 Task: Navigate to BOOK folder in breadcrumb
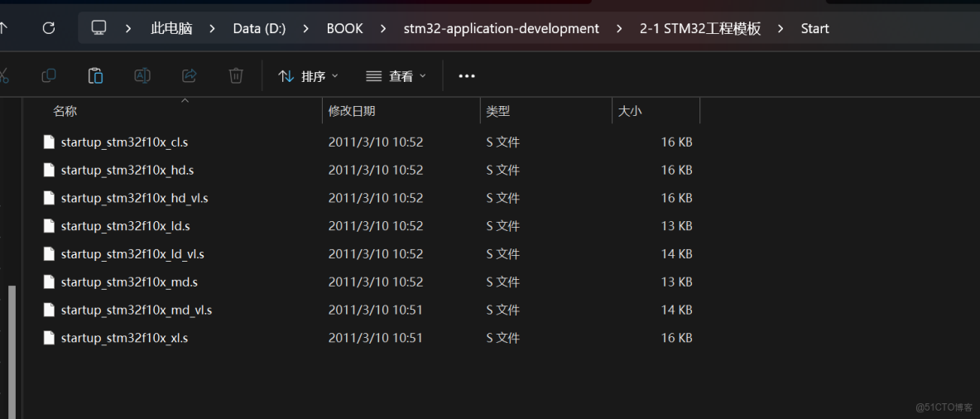click(345, 28)
